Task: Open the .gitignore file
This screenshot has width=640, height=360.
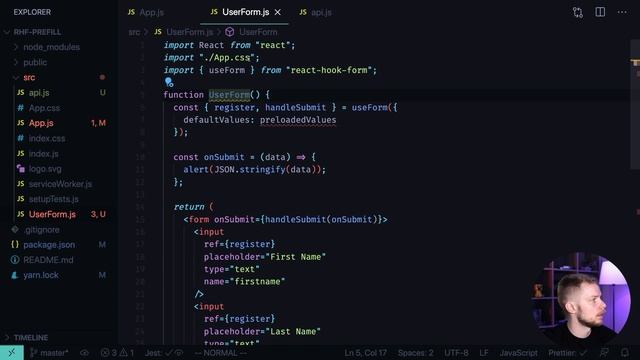Action: pos(41,230)
